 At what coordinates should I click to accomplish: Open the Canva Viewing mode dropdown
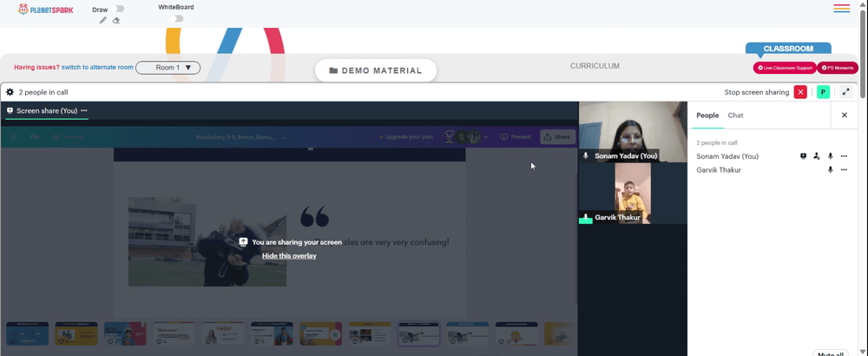[68, 136]
